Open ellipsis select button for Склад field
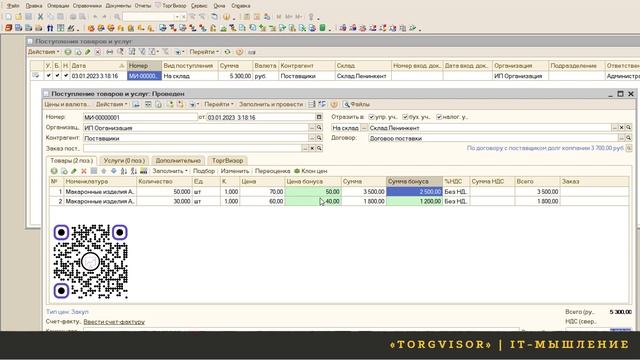Screen dimensions: 640x360 coord(614,128)
